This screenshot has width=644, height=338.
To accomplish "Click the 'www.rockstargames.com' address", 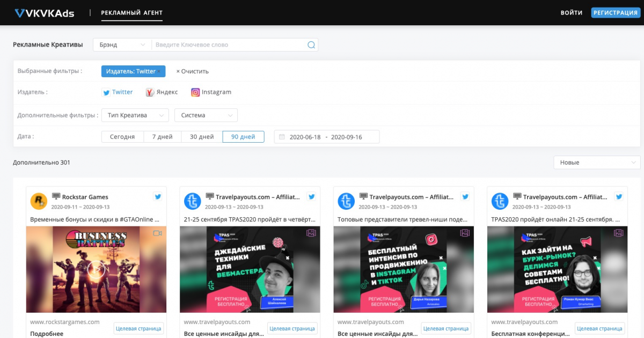I will tap(65, 322).
